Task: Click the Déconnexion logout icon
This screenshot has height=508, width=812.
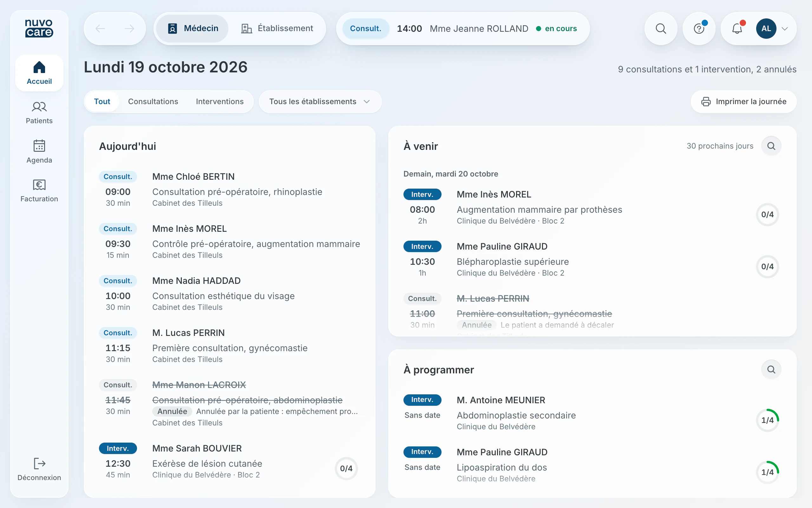Action: click(39, 463)
